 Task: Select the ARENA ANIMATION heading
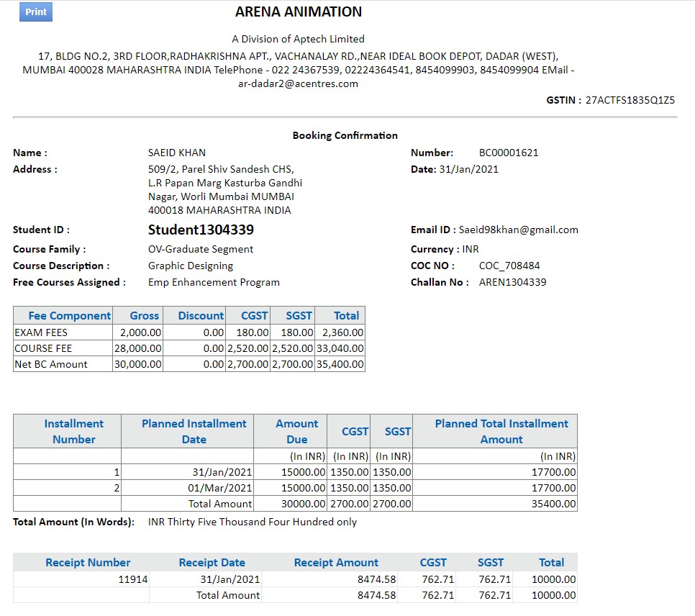point(299,12)
